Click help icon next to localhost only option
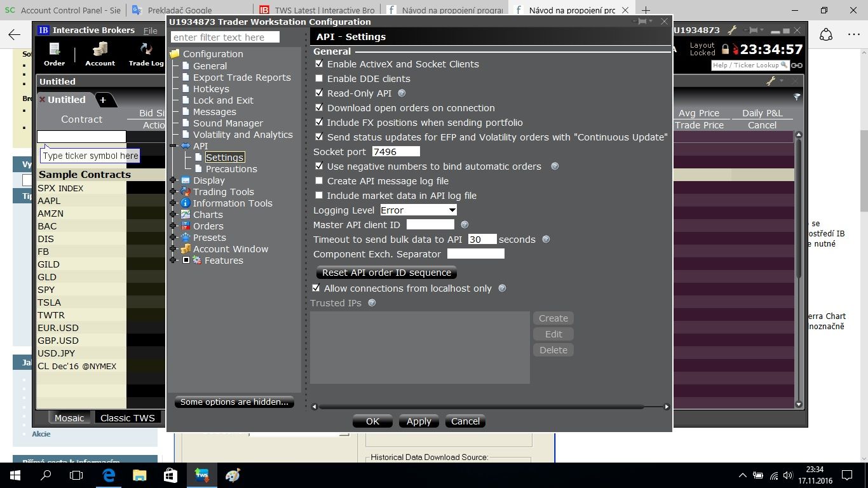The height and width of the screenshot is (488, 868). (x=502, y=288)
